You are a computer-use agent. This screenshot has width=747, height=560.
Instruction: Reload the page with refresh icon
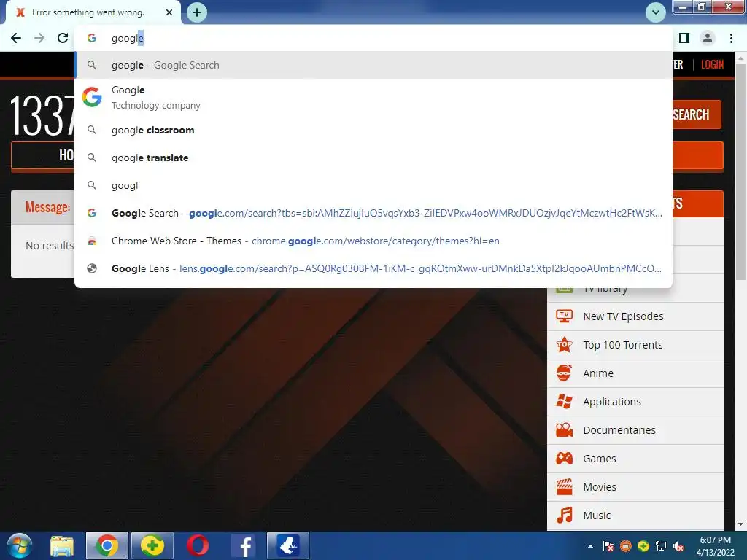click(x=63, y=38)
